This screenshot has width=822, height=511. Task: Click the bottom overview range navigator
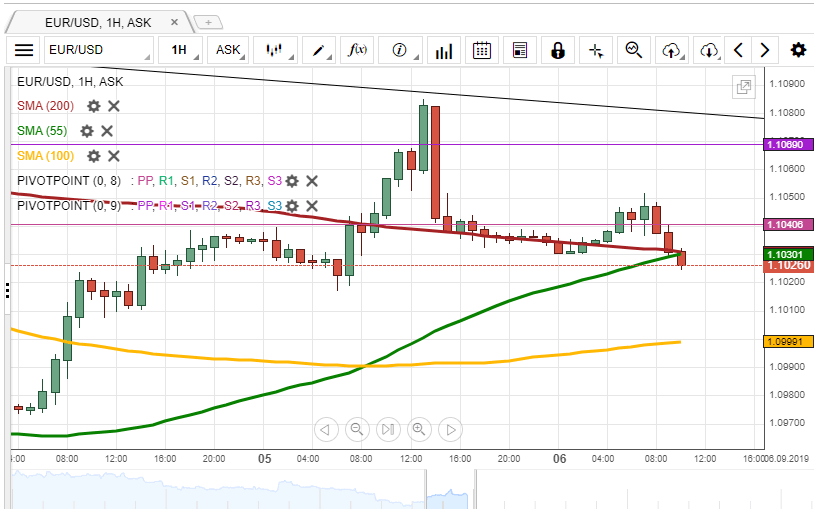tap(400, 490)
